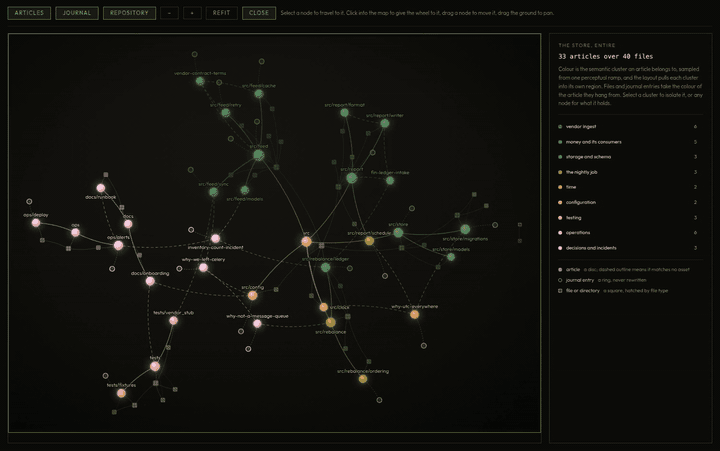Select the src/report/format node

(x=344, y=113)
